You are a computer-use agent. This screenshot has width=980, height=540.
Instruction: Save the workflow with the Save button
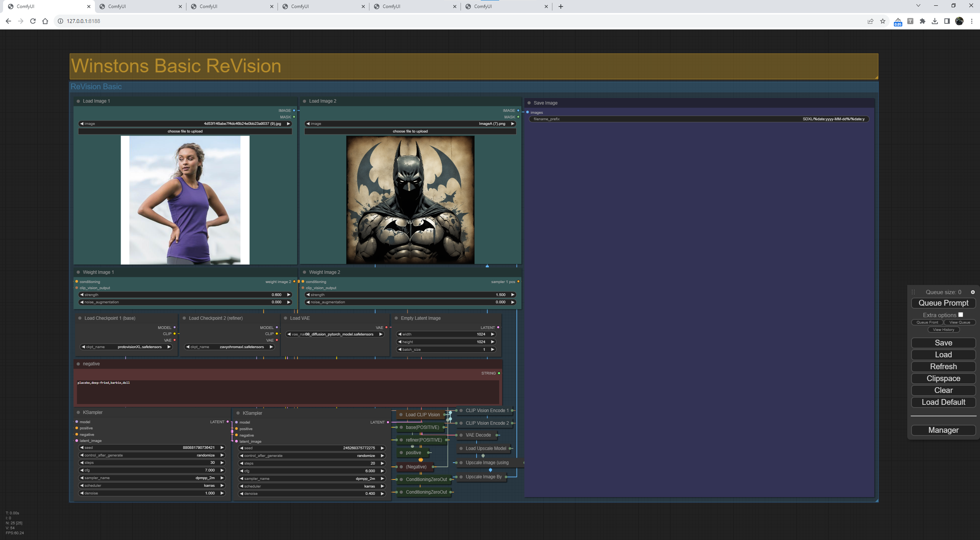click(943, 343)
